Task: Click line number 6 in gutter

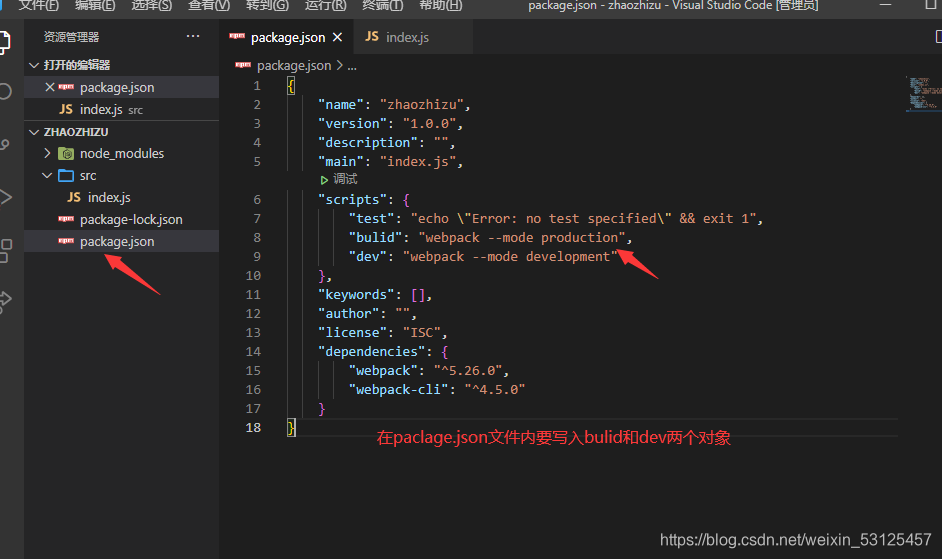Action: 257,200
